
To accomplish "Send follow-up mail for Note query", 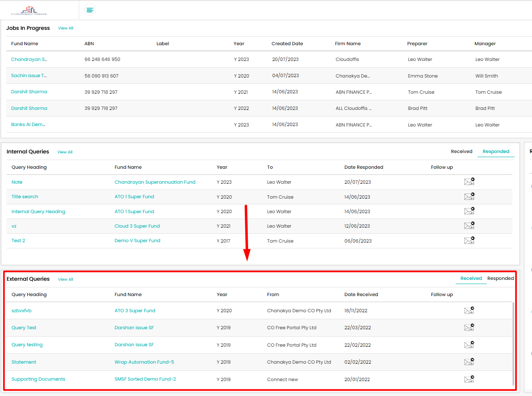I will pyautogui.click(x=469, y=182).
